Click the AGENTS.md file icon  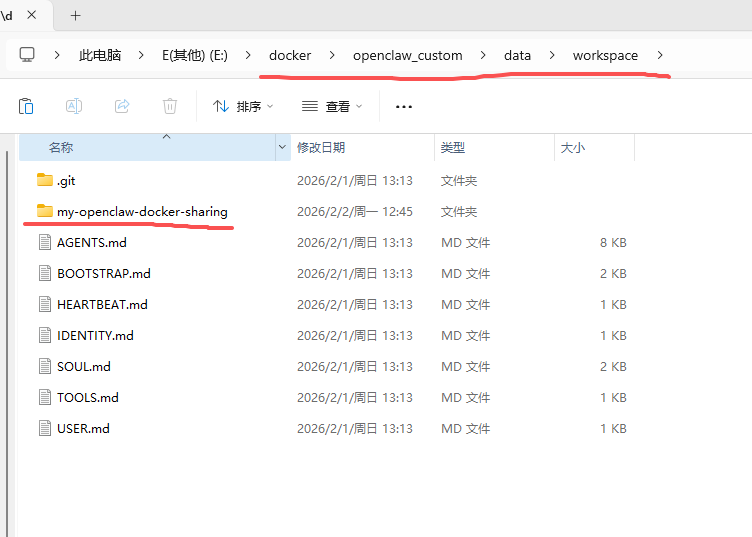[44, 242]
